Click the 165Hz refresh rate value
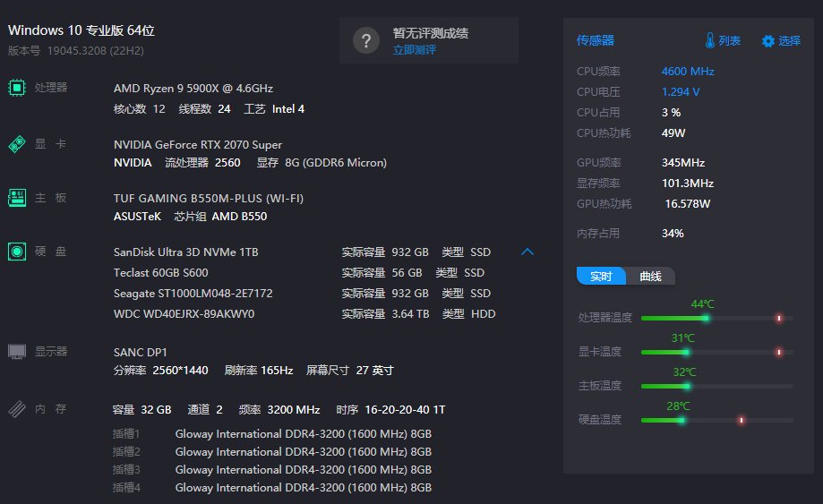 [277, 371]
